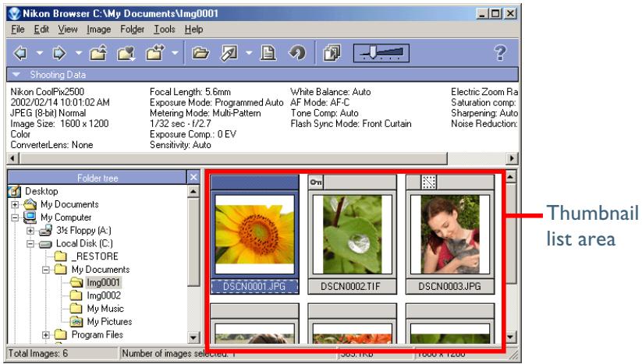Click the hatched mark icon on DSCN0003.JPG
642x364 pixels.
pyautogui.click(x=429, y=182)
